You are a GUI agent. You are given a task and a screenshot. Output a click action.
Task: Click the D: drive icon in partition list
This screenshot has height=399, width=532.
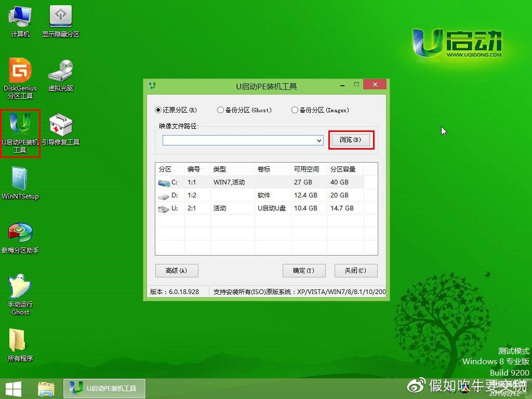click(x=164, y=196)
